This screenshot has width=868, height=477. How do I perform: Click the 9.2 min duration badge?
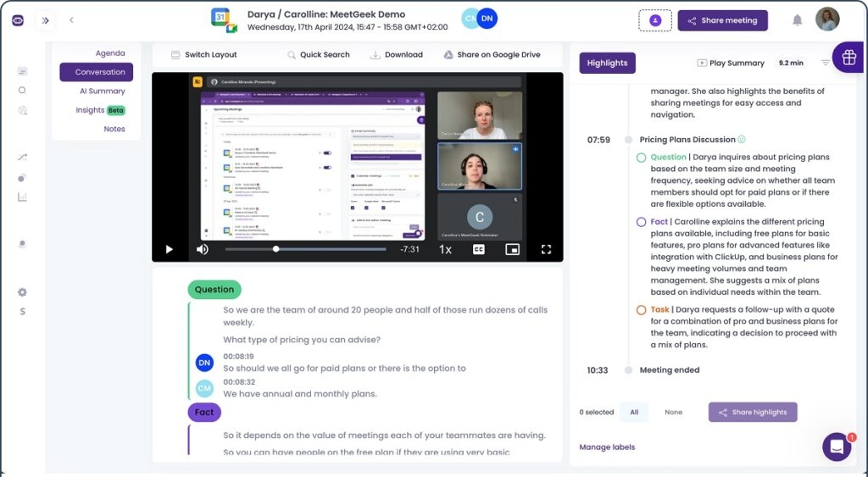tap(791, 63)
